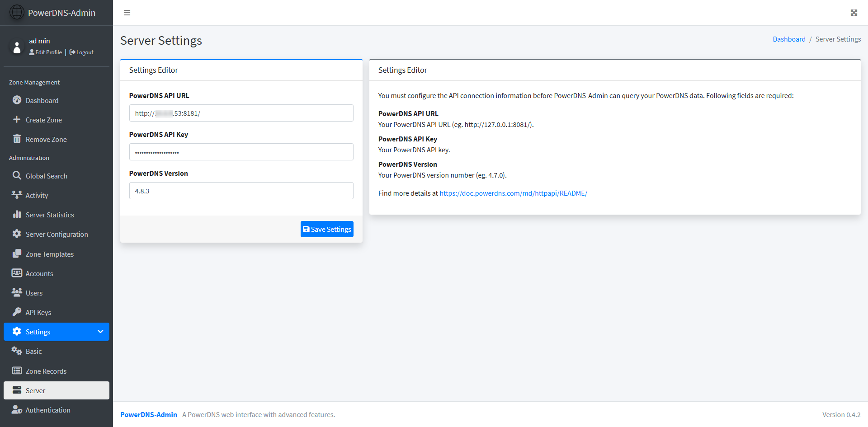This screenshot has height=427, width=868.
Task: Click the Global Search magnifier icon
Action: pos(17,176)
